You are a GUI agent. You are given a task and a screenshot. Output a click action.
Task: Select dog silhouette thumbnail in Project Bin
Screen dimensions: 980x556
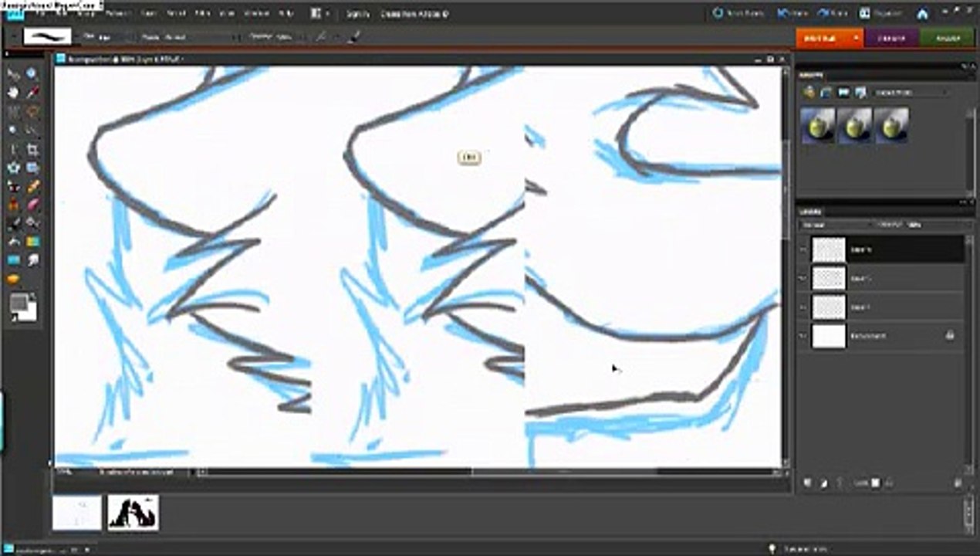133,513
